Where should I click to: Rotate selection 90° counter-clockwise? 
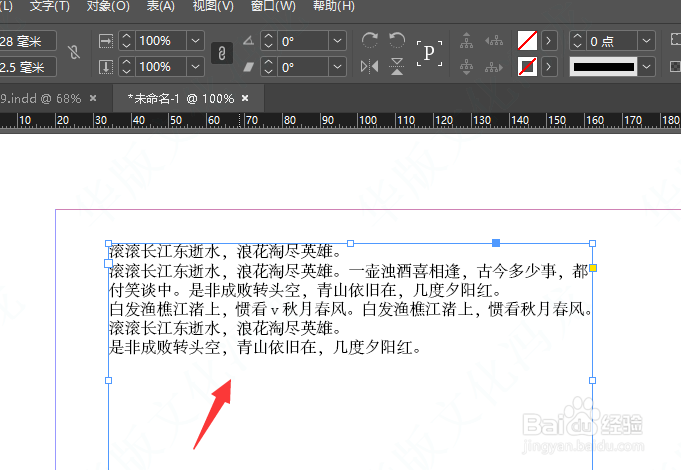point(397,40)
